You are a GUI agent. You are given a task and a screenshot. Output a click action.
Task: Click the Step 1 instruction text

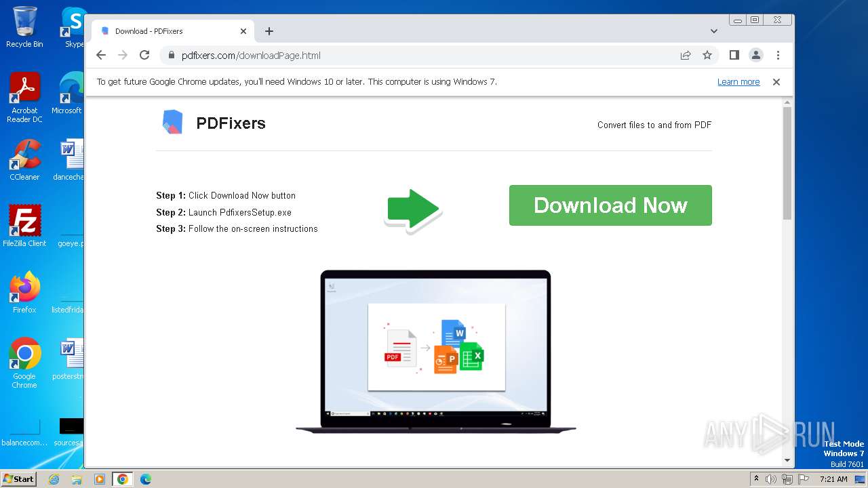point(226,195)
